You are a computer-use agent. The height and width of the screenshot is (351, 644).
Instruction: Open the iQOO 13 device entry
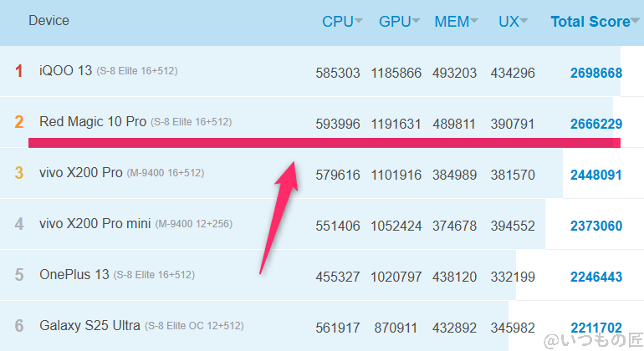pos(65,71)
